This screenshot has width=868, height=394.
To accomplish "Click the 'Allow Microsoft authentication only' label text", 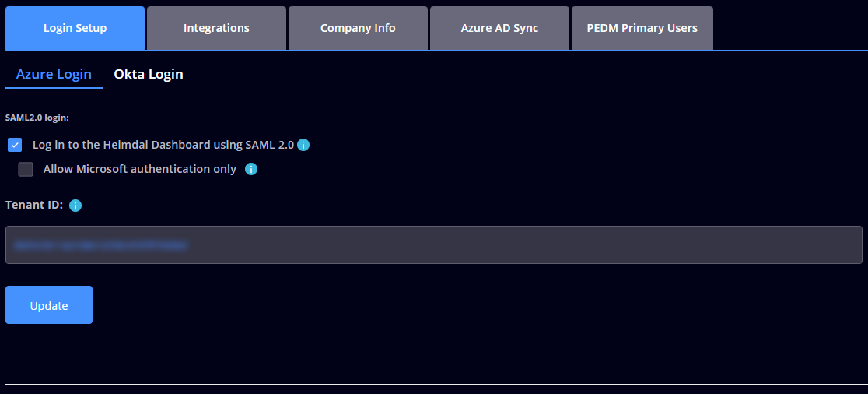I will (x=140, y=169).
